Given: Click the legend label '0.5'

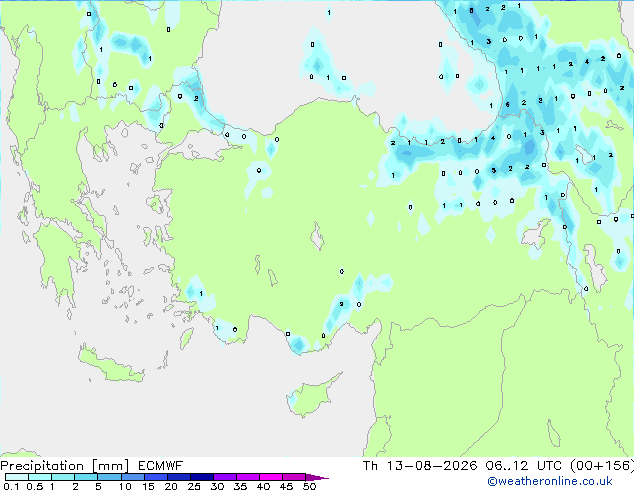Looking at the screenshot, I should 34,486.
